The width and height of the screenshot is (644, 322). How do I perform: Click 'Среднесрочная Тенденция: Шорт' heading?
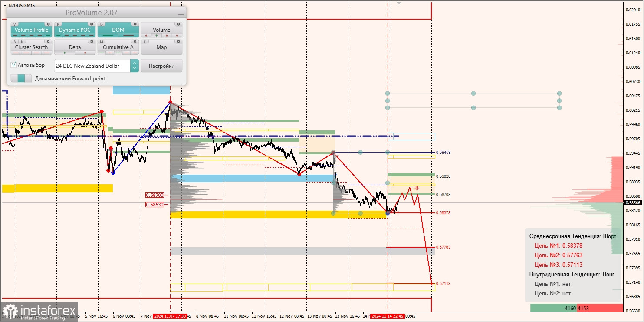point(572,236)
